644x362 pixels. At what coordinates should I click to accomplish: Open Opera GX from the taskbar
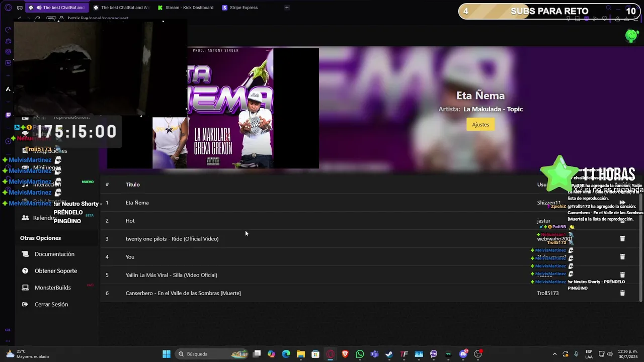331,354
